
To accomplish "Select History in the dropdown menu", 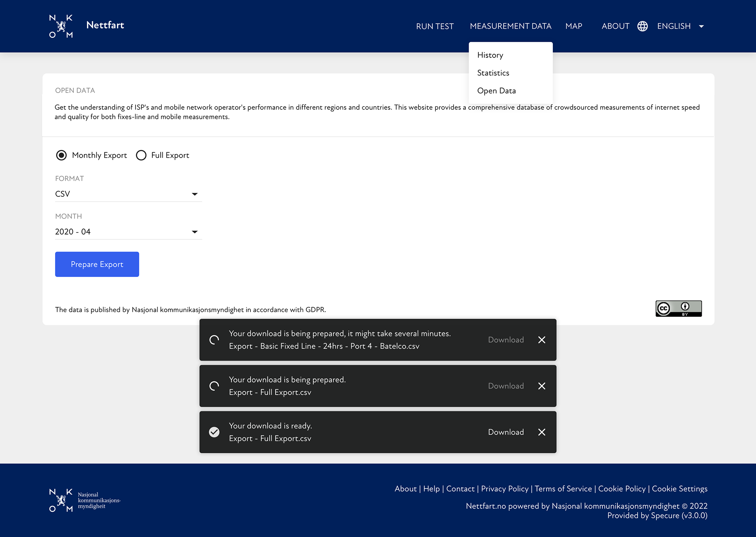I will tap(490, 55).
